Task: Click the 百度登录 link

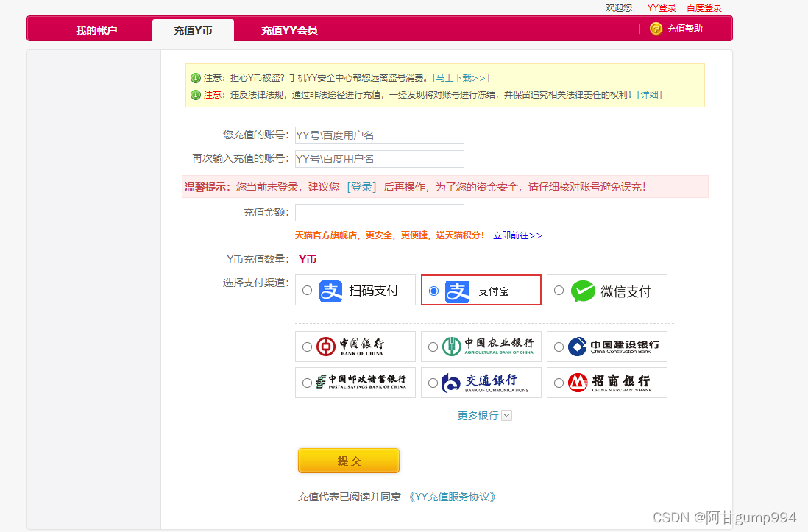Action: (704, 8)
